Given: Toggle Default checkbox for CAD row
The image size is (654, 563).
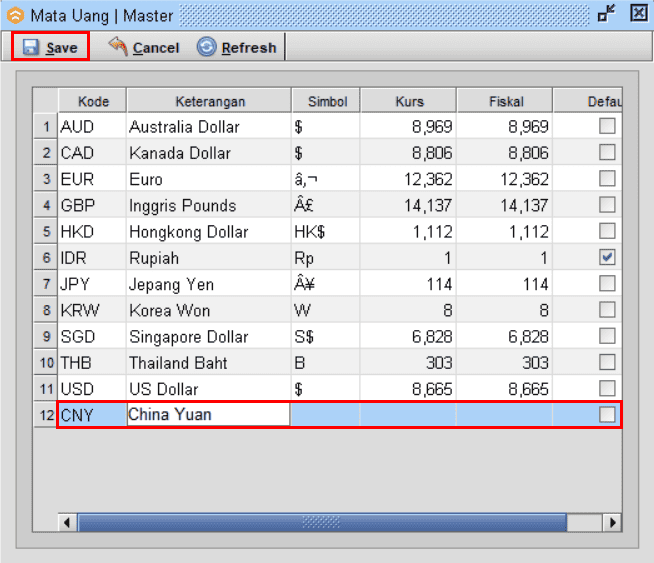Looking at the screenshot, I should [607, 152].
